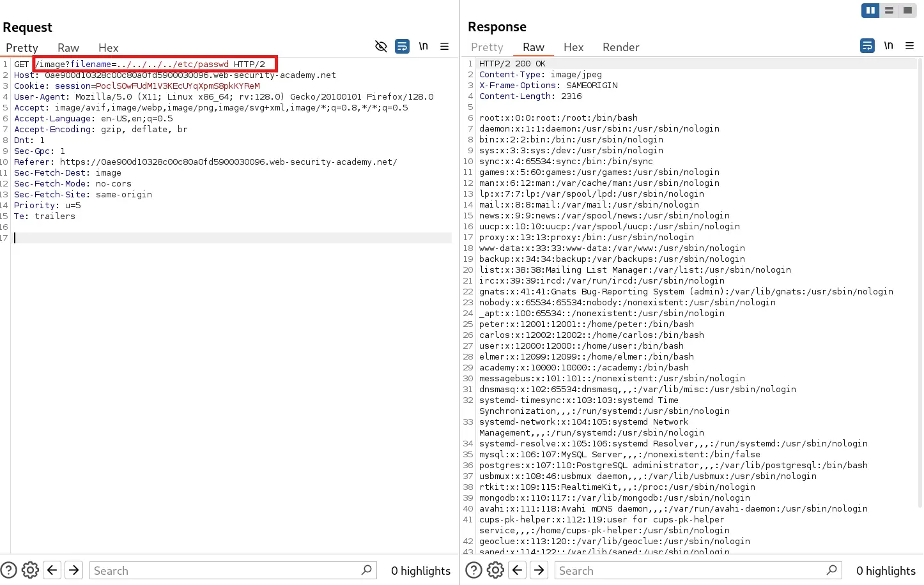Go to previous match in Response search
Image resolution: width=924 pixels, height=585 pixels.
[x=518, y=570]
